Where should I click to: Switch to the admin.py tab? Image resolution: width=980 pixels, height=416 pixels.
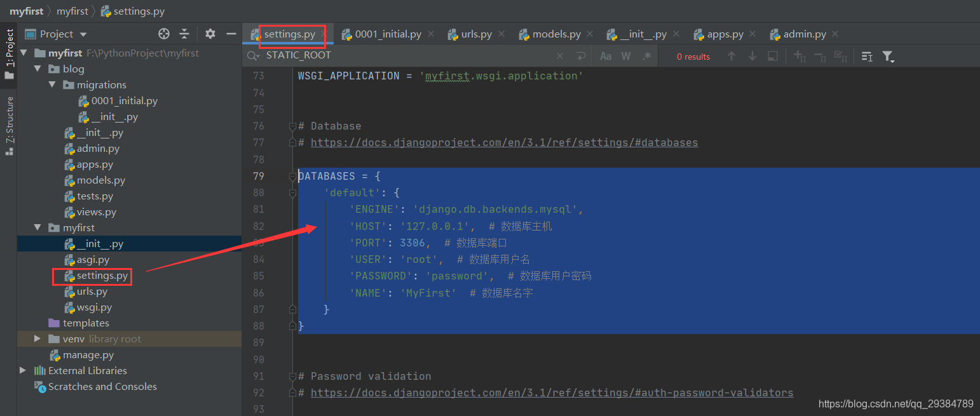(x=805, y=34)
